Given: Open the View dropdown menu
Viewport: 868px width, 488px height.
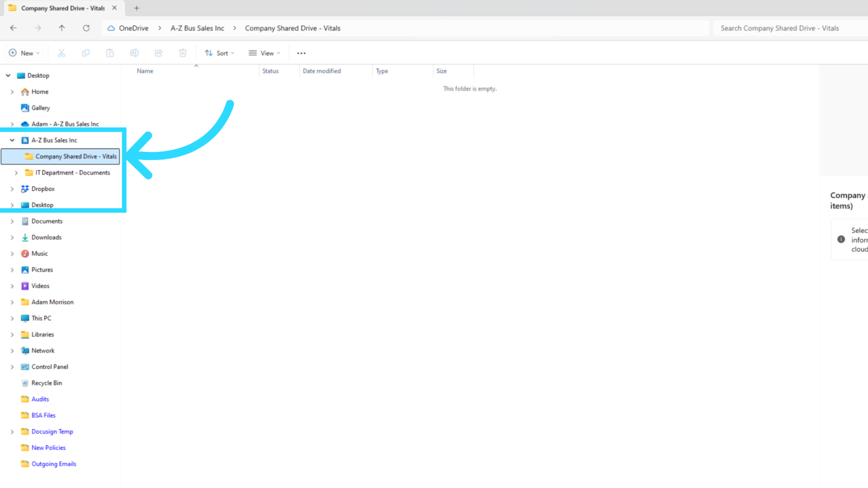Looking at the screenshot, I should [x=264, y=53].
